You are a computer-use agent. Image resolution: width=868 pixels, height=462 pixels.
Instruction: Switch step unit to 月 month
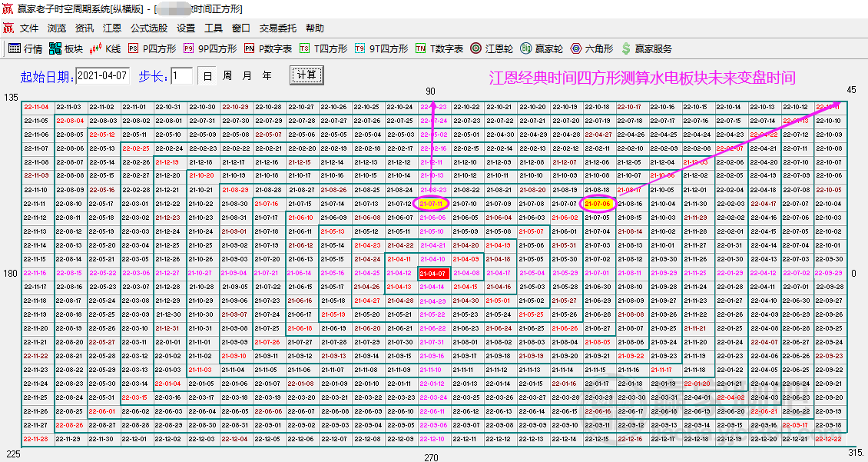tap(247, 76)
